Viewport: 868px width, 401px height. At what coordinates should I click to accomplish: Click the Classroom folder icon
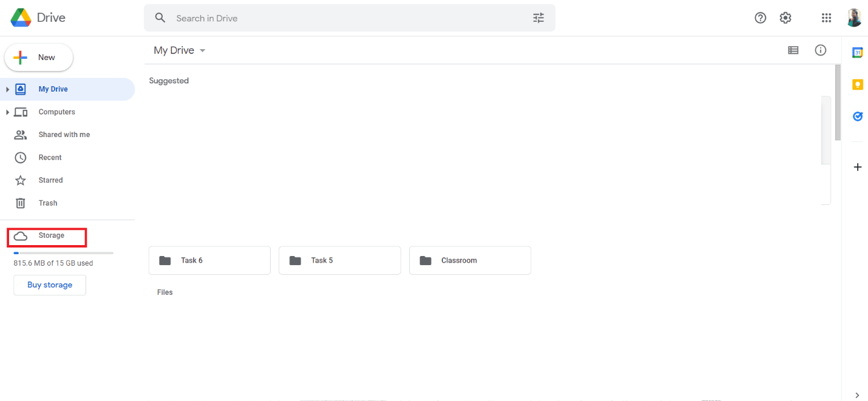click(426, 260)
